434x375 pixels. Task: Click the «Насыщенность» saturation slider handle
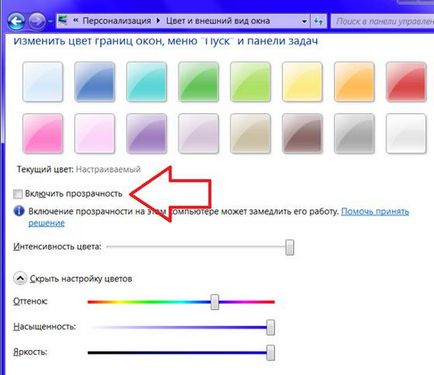coord(271,327)
